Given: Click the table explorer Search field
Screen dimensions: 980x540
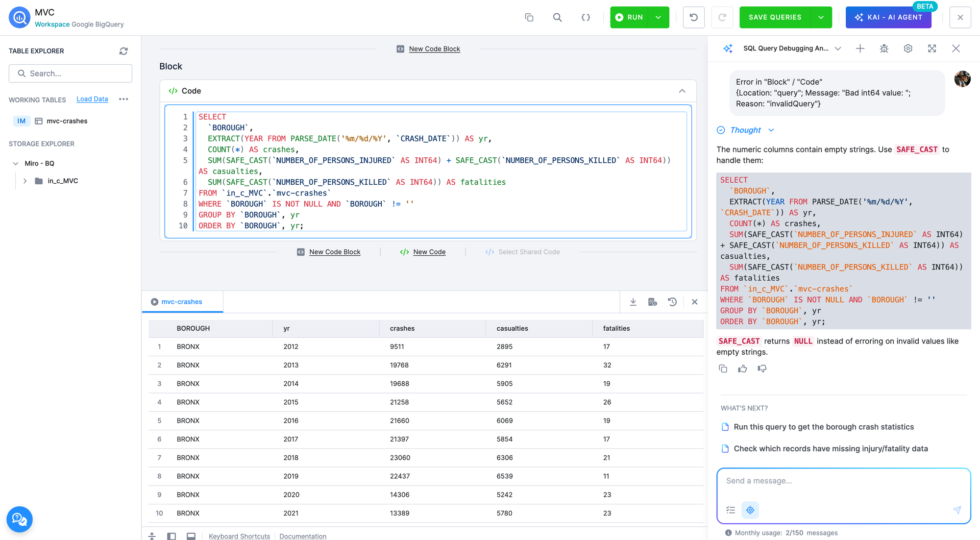Looking at the screenshot, I should click(x=71, y=74).
